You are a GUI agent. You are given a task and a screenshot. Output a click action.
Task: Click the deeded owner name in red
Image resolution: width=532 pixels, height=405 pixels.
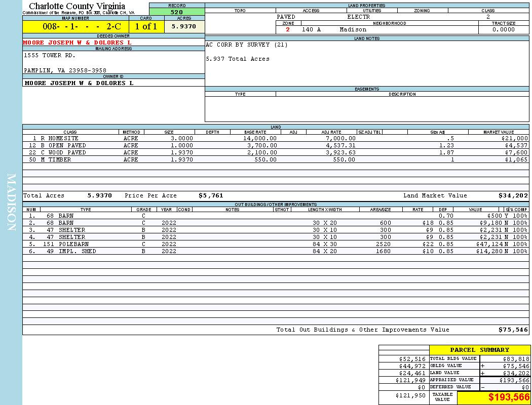pyautogui.click(x=77, y=43)
